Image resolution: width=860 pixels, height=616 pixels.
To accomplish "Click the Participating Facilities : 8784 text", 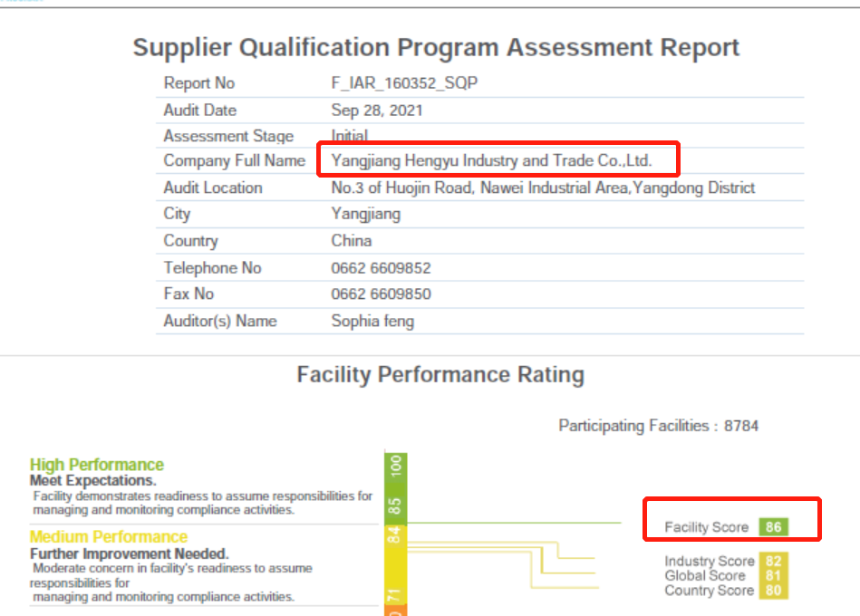I will tap(658, 426).
